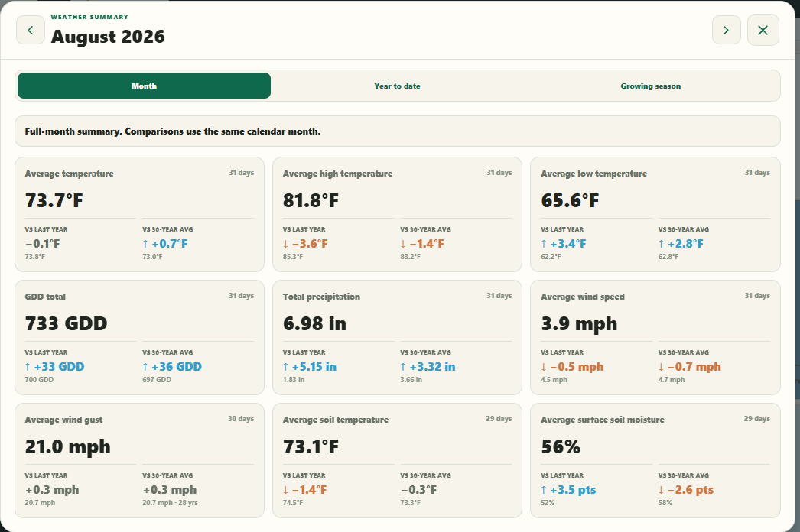The image size is (800, 532).
Task: Click the +5.15 in vs last year value
Action: [310, 367]
